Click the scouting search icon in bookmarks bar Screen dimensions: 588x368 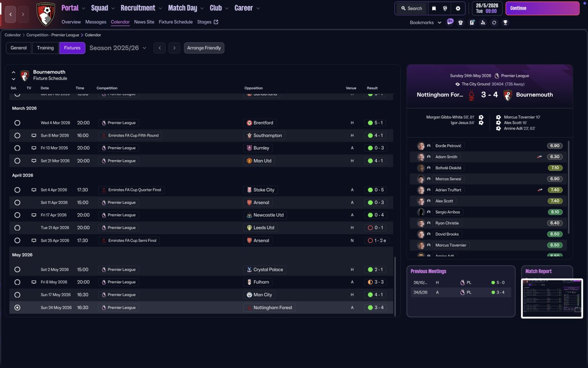[483, 23]
